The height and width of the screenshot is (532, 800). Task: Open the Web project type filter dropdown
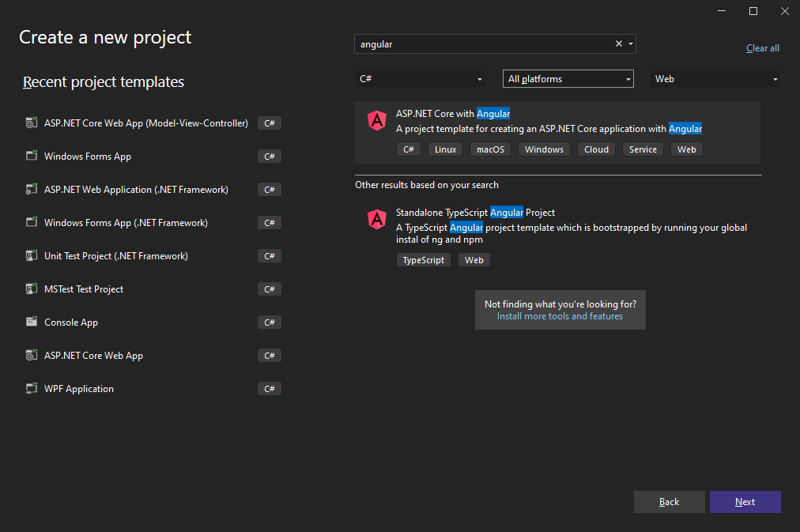(715, 79)
